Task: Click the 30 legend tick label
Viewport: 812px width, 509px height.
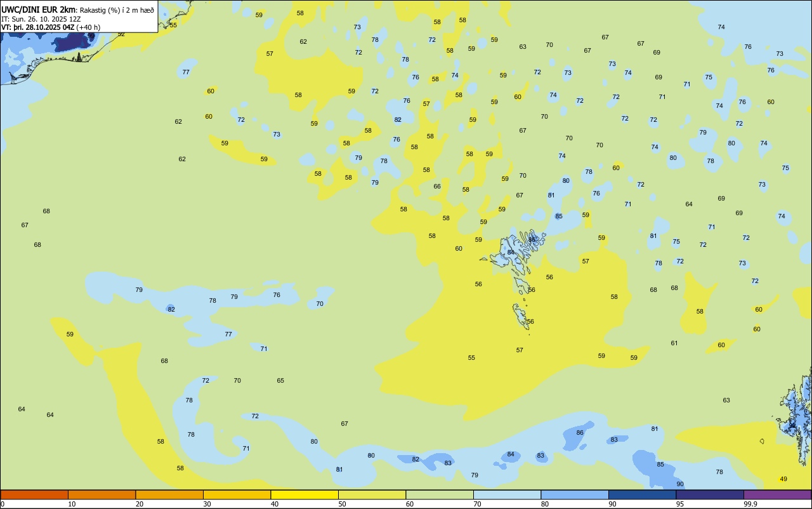Action: [x=207, y=504]
